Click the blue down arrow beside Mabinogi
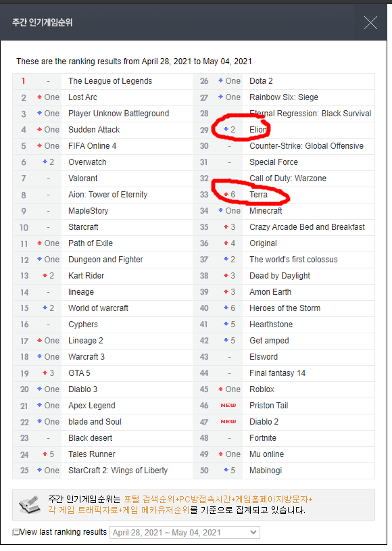 [226, 470]
